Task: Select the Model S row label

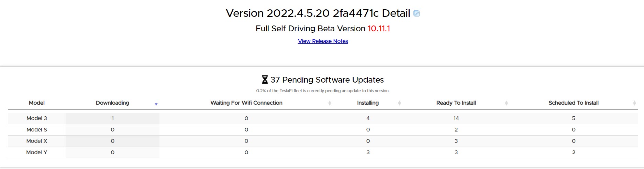Action: 37,129
